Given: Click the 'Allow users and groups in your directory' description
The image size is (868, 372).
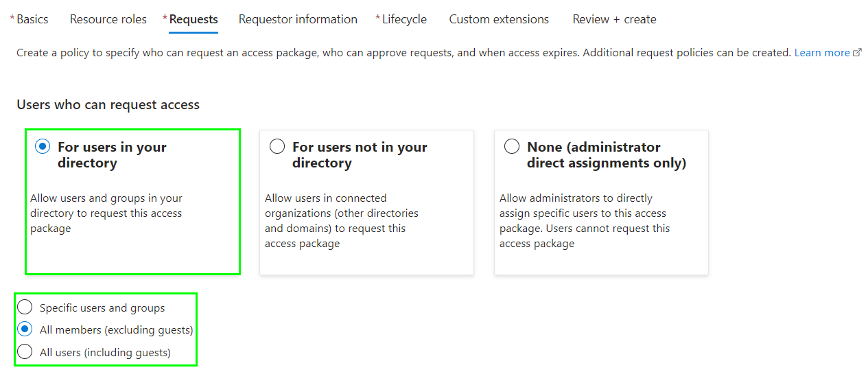Looking at the screenshot, I should (106, 213).
